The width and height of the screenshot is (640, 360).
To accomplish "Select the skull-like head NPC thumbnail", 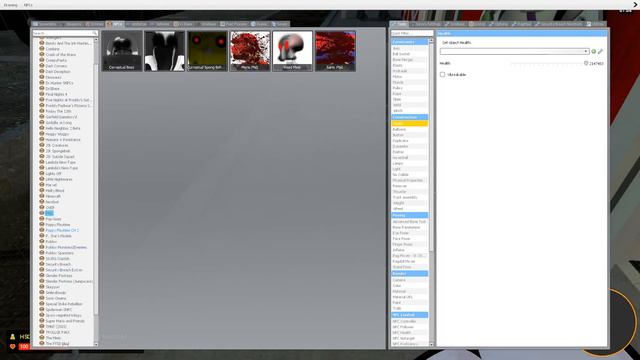I will pos(292,51).
